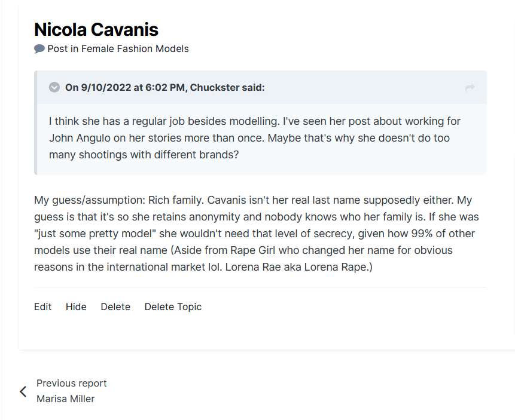Click the quote line 'many shootings with different brands?'

click(x=144, y=155)
